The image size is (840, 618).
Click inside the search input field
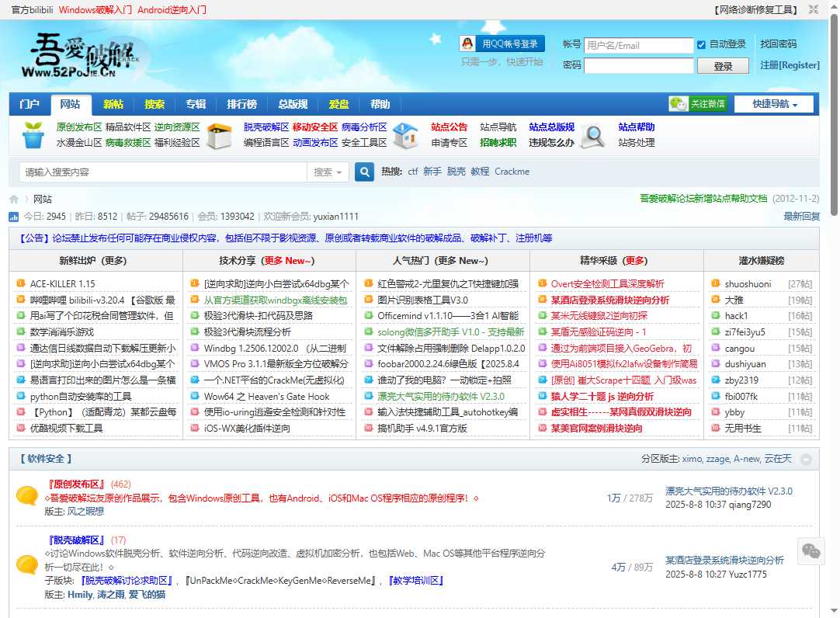(x=155, y=172)
